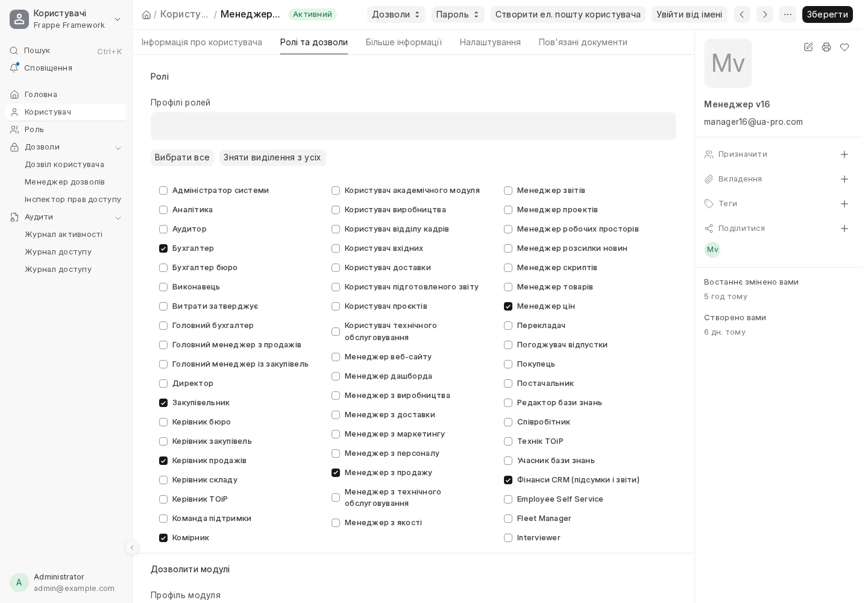
Task: Go to the next document arrow
Action: click(765, 14)
